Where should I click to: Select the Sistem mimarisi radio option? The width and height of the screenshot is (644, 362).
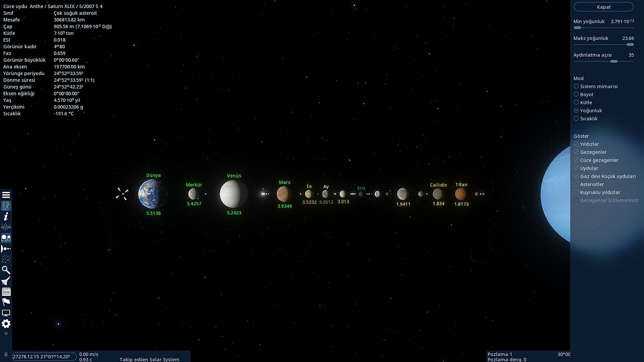(576, 86)
